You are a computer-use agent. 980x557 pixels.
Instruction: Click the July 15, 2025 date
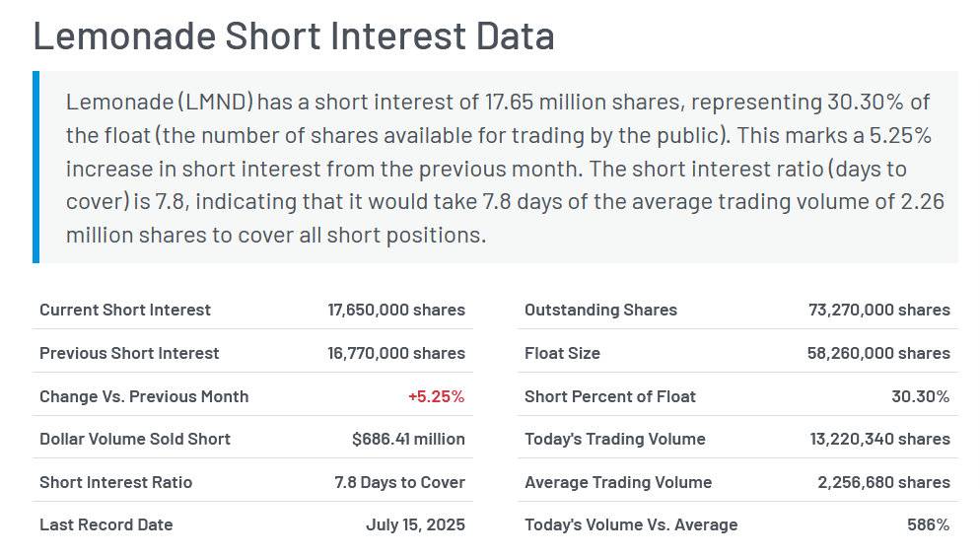click(415, 524)
